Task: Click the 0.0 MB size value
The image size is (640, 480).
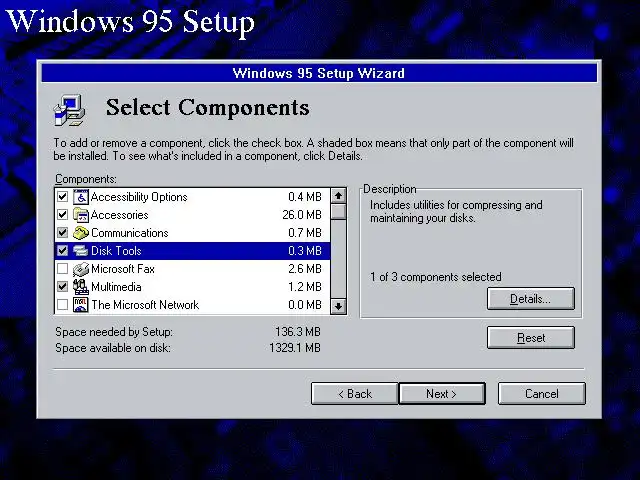Action: (x=305, y=304)
